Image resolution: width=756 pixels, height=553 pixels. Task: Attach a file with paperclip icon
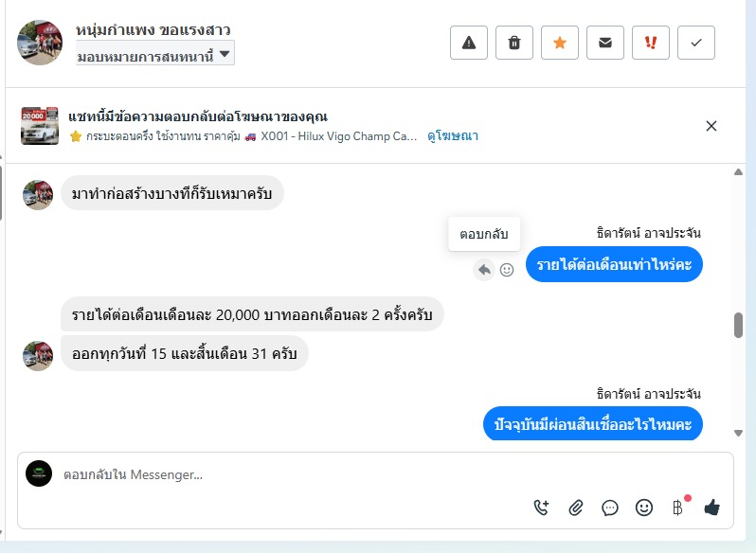tap(576, 508)
